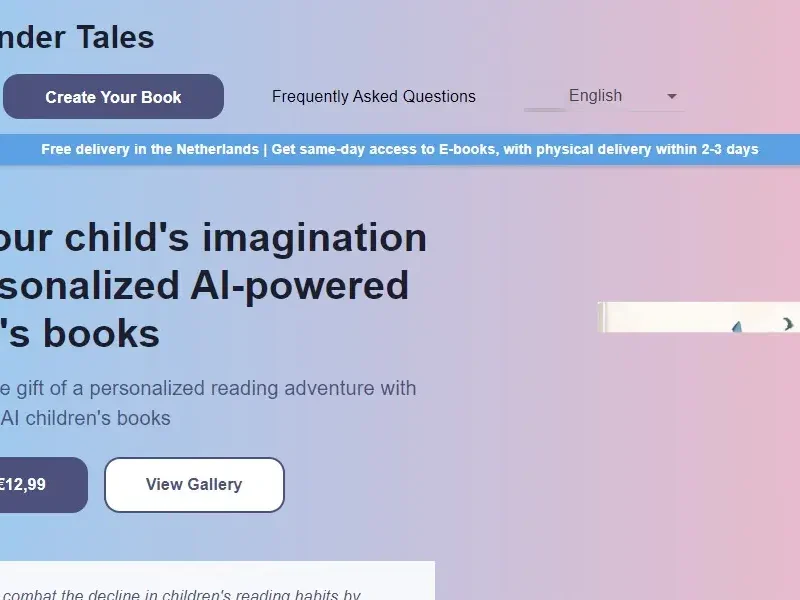Open the book preview image on right
Viewport: 800px width, 600px height.
click(698, 317)
